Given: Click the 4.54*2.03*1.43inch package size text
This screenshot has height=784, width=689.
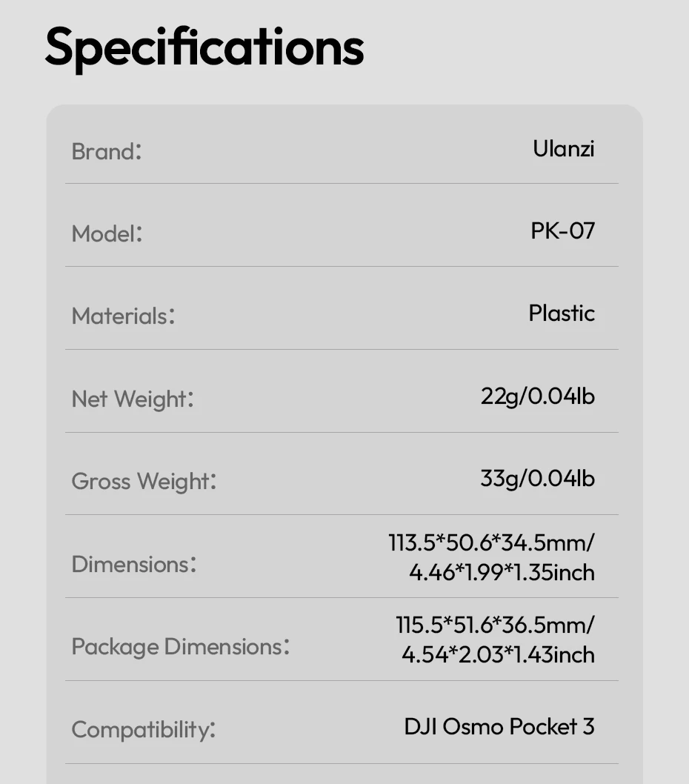Looking at the screenshot, I should point(498,654).
